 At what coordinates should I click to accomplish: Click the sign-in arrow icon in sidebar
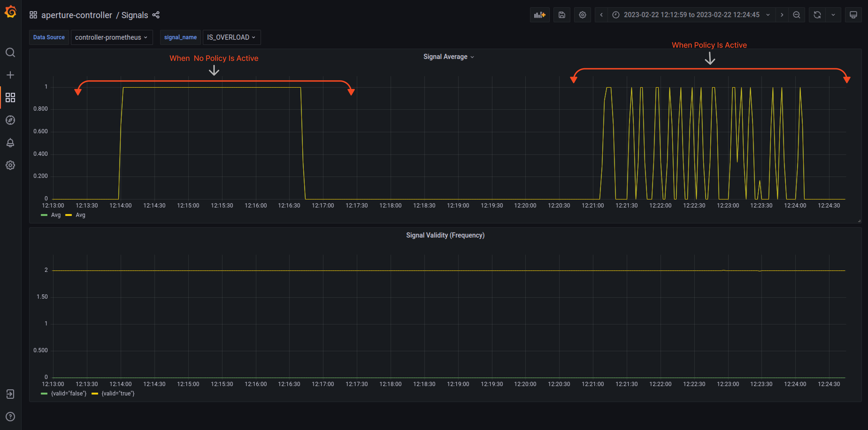tap(11, 394)
